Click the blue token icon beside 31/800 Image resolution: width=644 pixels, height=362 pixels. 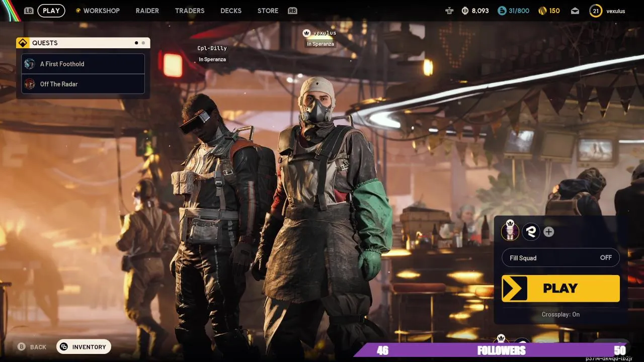[x=502, y=11]
